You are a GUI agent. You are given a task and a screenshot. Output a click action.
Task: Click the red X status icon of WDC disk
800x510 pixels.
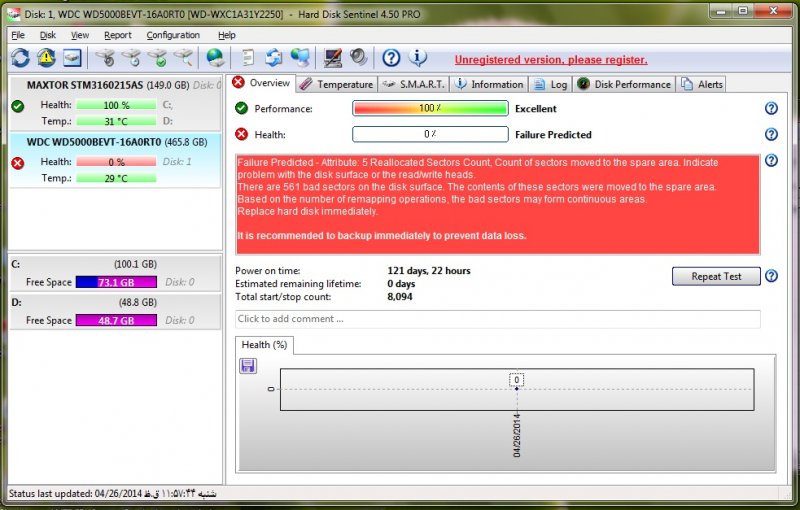(x=18, y=163)
